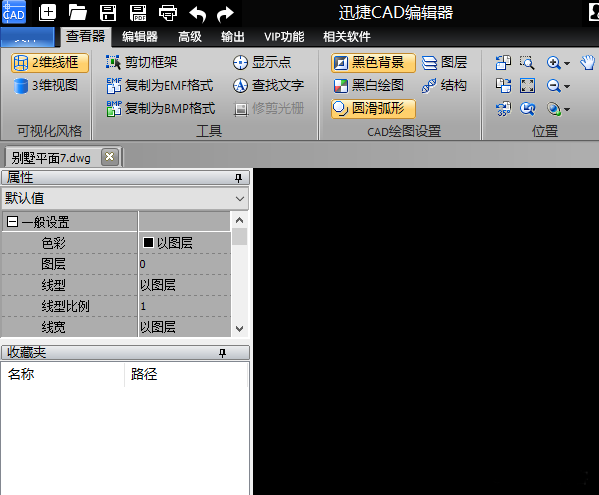Open the rotate by 35° angle icon
This screenshot has height=495, width=599.
503,109
